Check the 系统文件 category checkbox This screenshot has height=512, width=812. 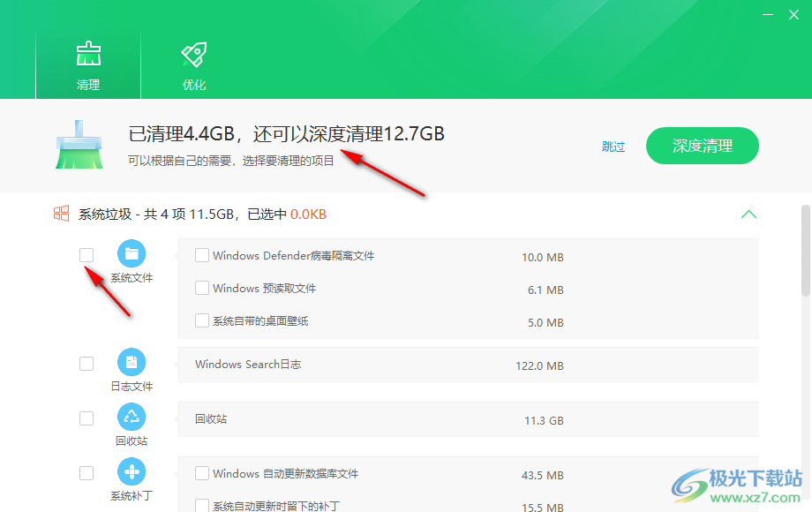pos(86,255)
